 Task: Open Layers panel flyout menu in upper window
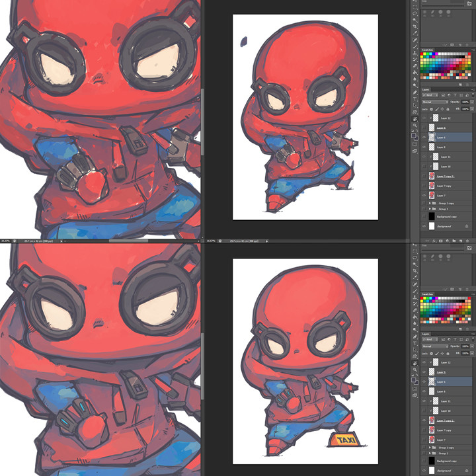click(473, 89)
